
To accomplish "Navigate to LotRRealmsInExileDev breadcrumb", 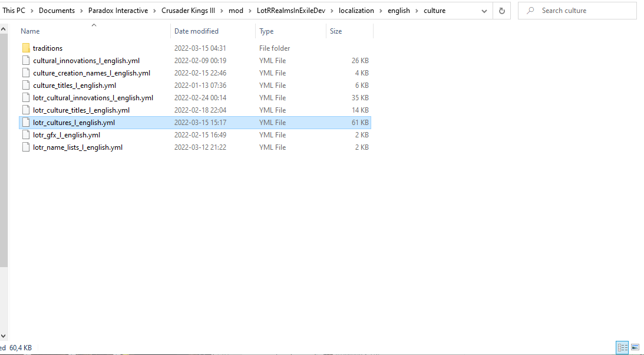I will [291, 11].
